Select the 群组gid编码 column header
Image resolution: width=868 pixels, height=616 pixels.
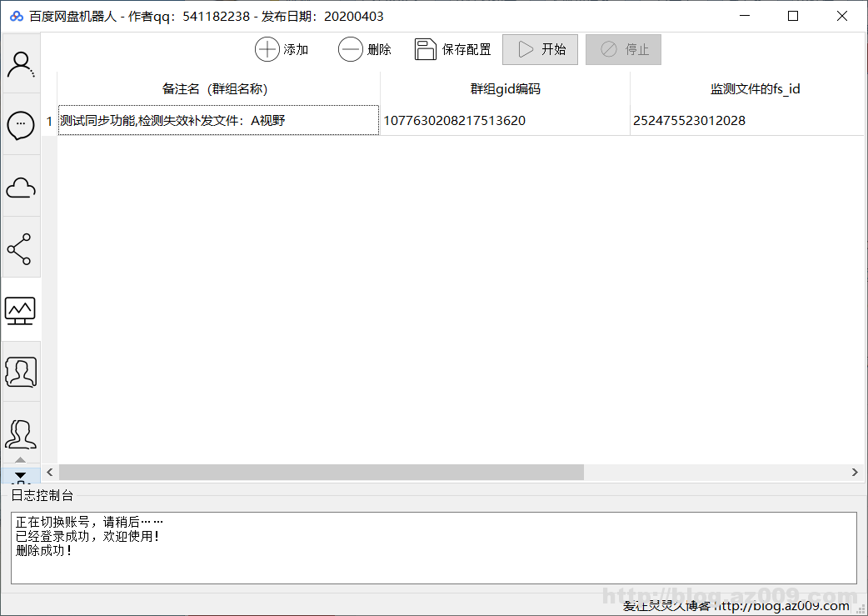pos(505,89)
